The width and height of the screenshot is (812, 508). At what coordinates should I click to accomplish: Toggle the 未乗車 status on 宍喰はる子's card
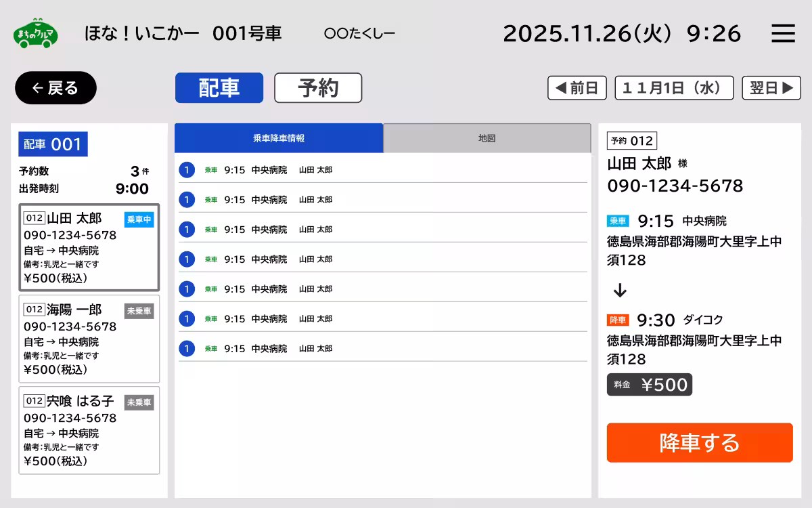pos(139,402)
